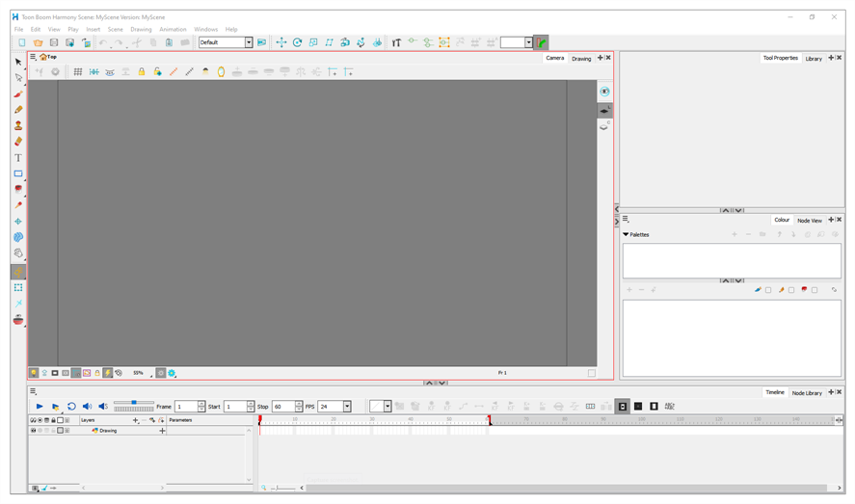Click the Timeline zoom slider
The height and width of the screenshot is (504, 855).
pyautogui.click(x=282, y=489)
